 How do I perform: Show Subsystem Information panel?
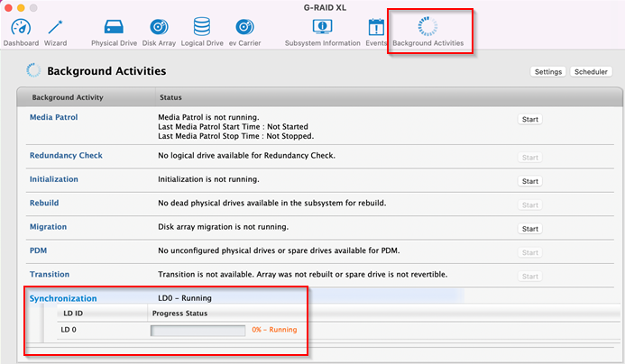[x=321, y=28]
